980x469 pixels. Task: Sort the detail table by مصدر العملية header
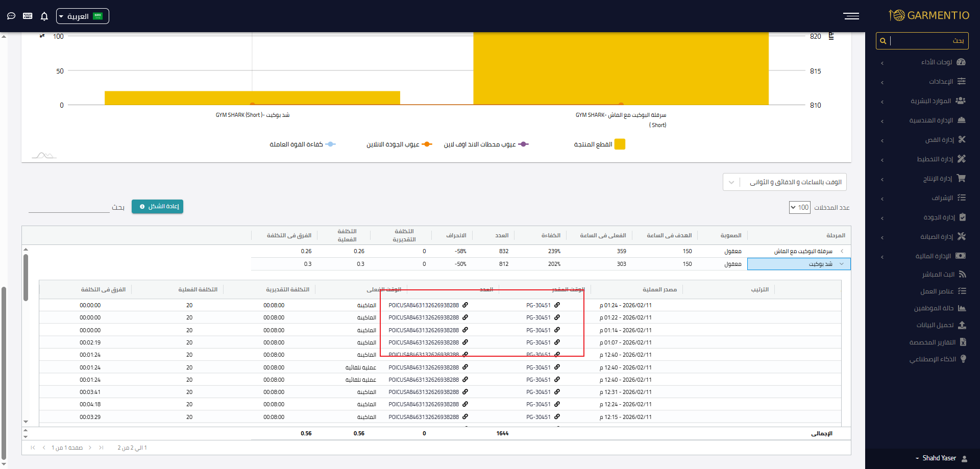tap(659, 289)
